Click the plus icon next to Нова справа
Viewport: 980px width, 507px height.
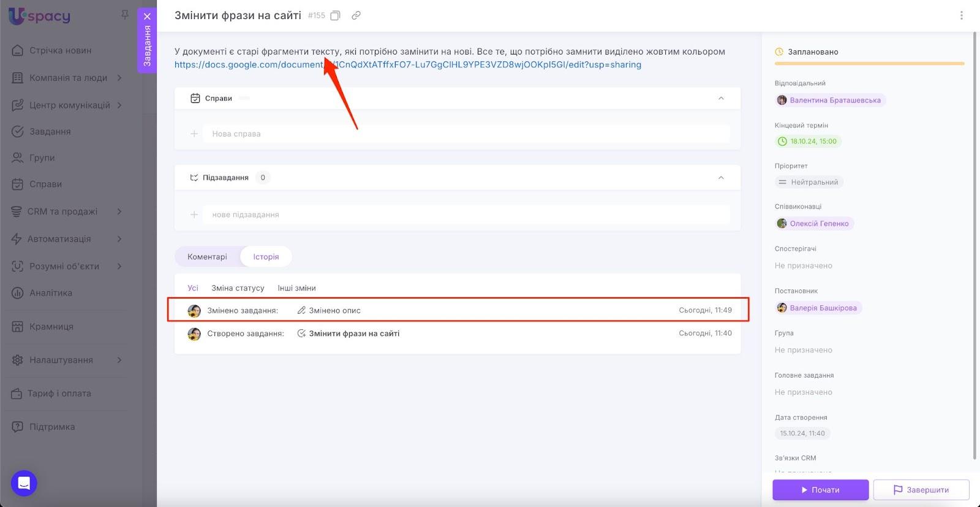(x=194, y=134)
